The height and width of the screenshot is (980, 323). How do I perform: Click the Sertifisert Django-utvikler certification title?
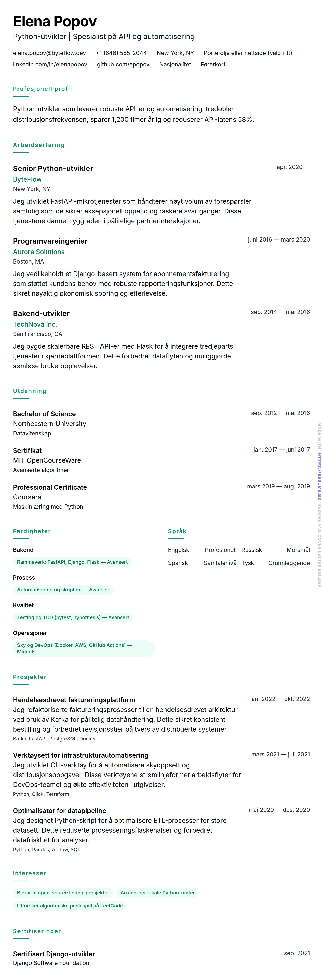pos(54,954)
